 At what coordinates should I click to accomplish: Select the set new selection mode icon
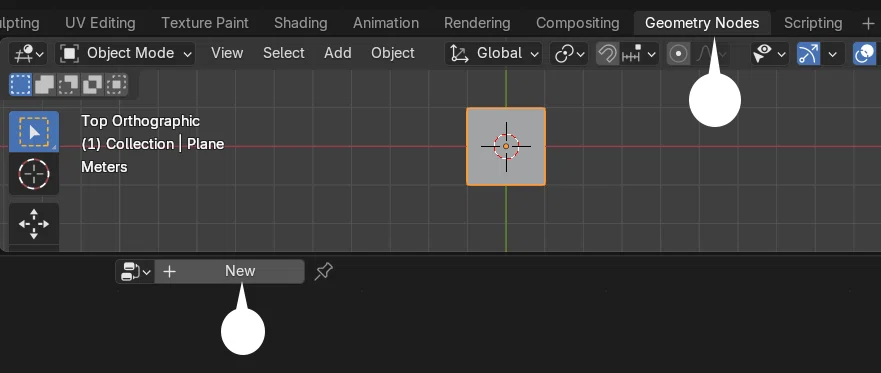point(21,85)
